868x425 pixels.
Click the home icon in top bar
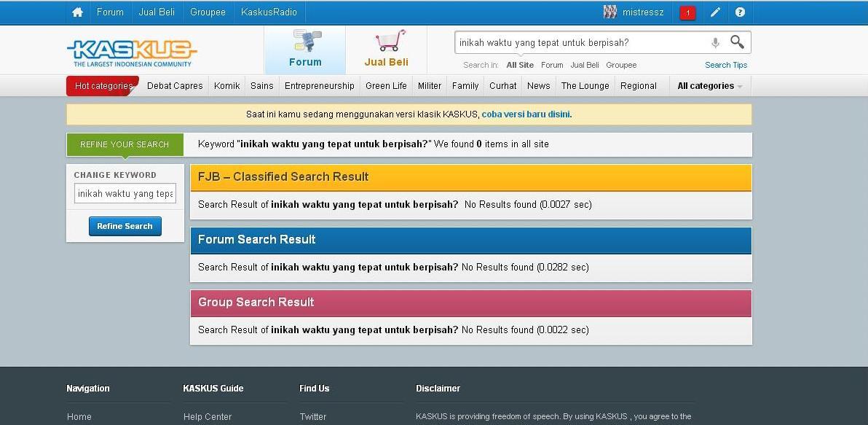point(77,12)
